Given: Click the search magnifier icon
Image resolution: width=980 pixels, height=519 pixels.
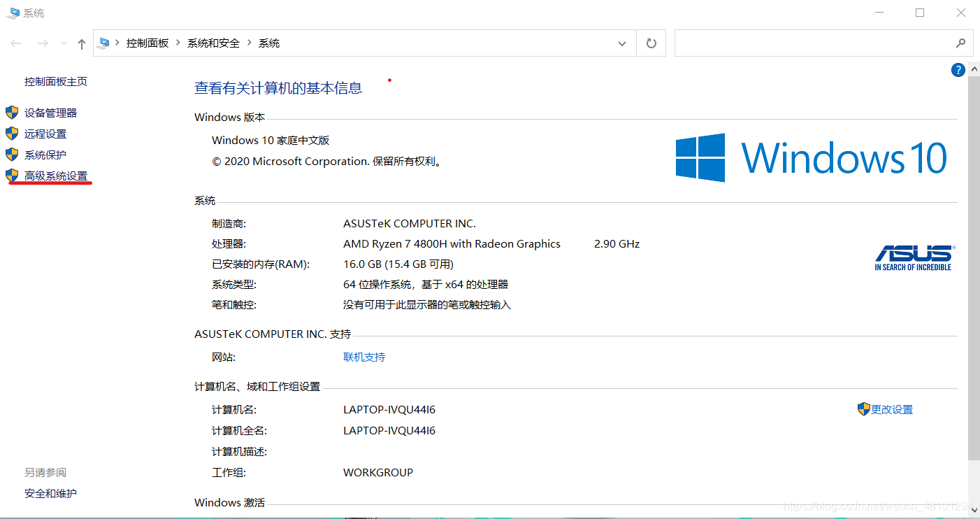Looking at the screenshot, I should 960,43.
